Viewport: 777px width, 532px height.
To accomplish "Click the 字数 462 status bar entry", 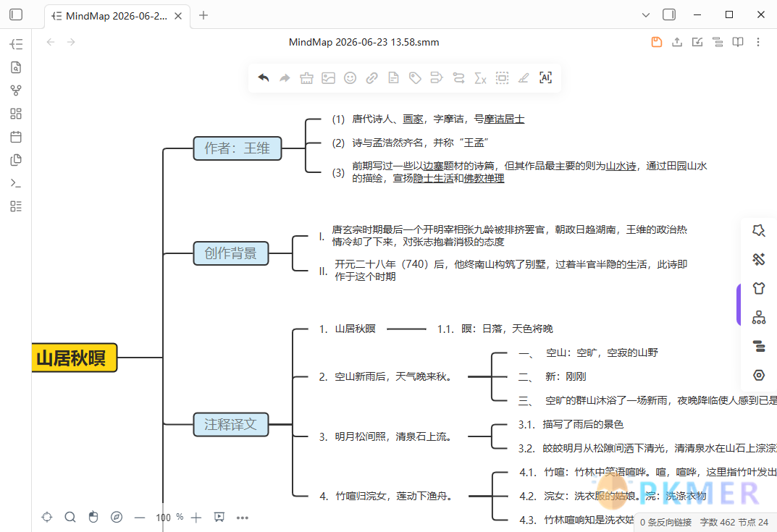I will (718, 522).
